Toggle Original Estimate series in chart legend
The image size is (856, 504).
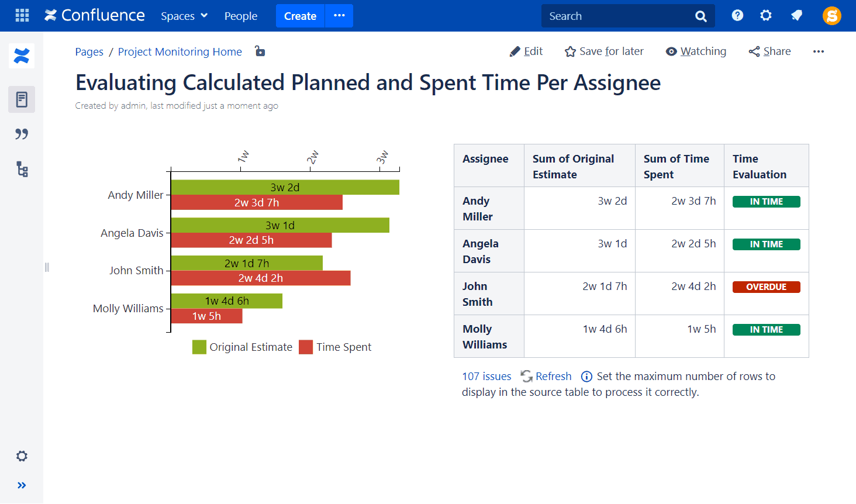click(242, 347)
